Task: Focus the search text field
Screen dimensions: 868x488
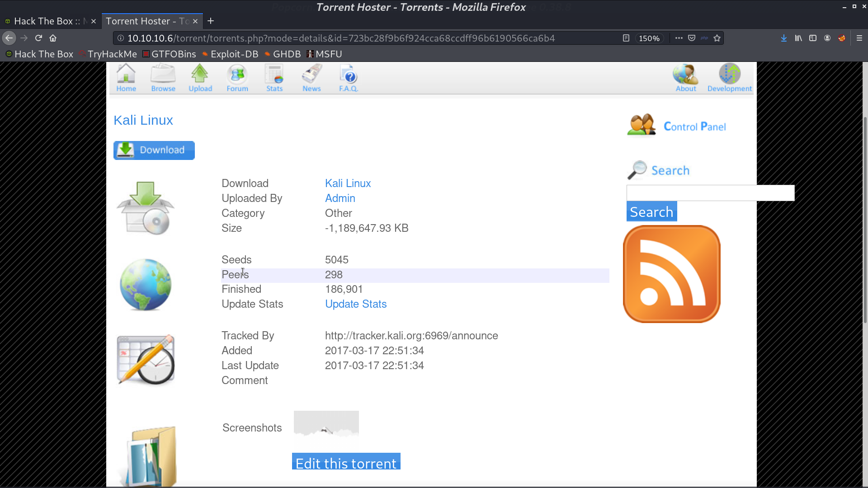Action: pos(710,193)
